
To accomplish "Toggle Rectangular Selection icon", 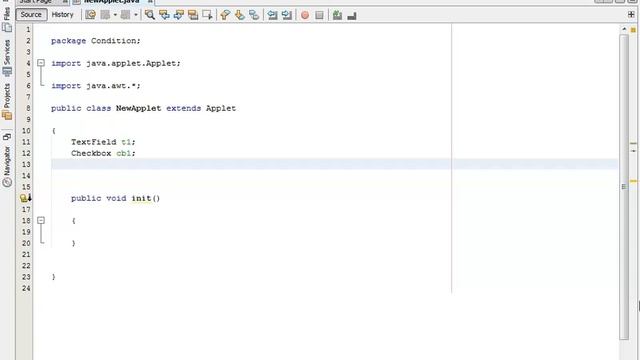I will click(207, 15).
